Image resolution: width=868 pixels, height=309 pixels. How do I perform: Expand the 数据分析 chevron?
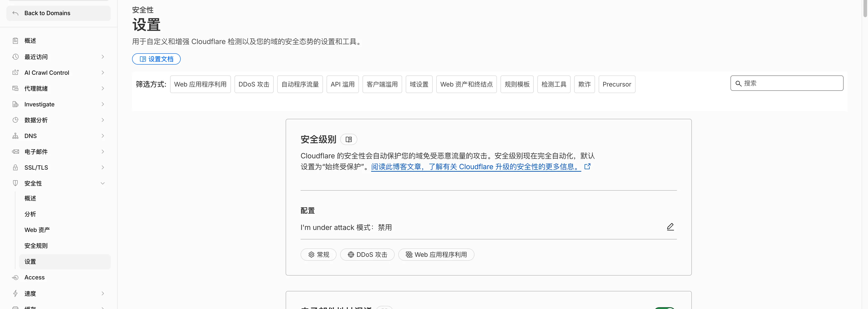point(103,120)
